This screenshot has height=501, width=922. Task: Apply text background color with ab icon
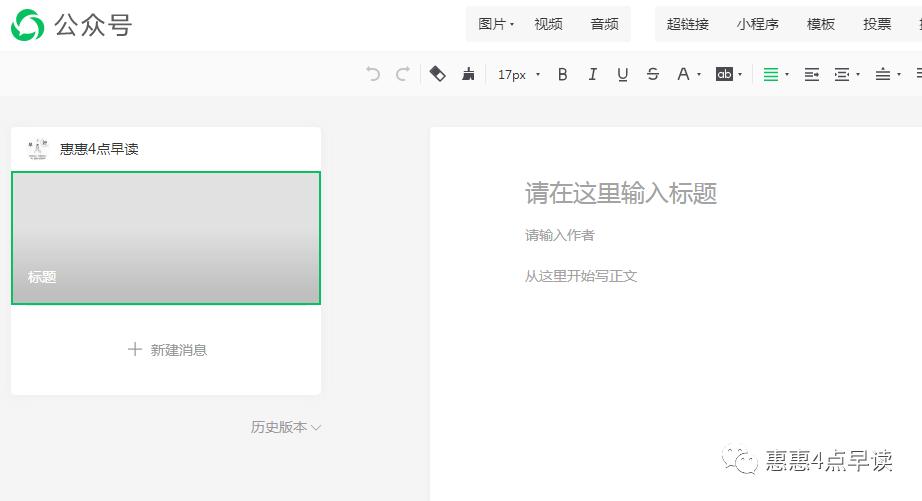click(x=724, y=74)
